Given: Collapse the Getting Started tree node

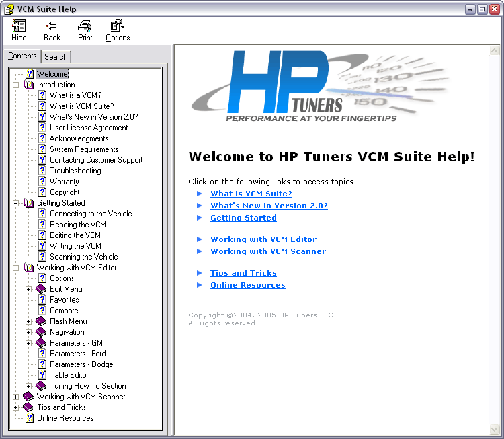Looking at the screenshot, I should click(x=15, y=204).
